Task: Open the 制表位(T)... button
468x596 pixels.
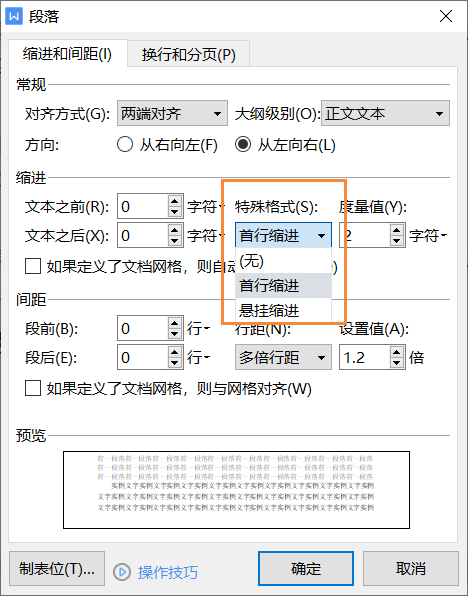Action: pos(57,568)
